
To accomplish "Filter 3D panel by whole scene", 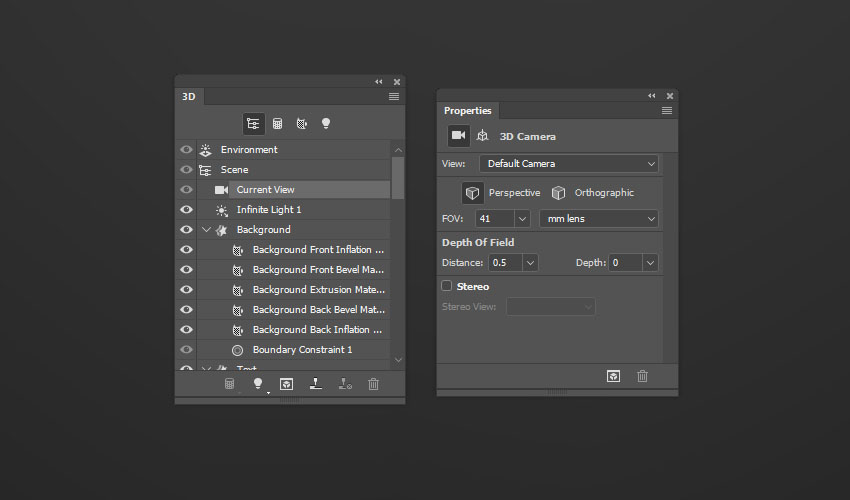I will click(253, 124).
